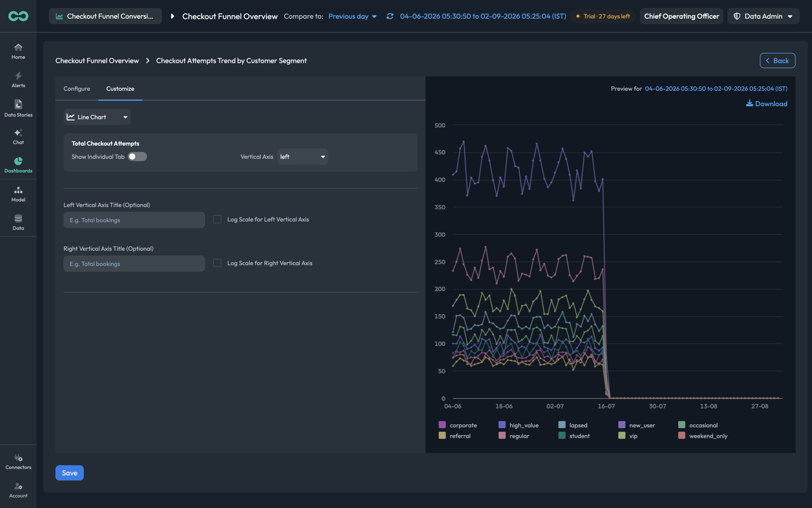This screenshot has height=508, width=812.
Task: Click the new_user legend color swatch
Action: tap(622, 425)
